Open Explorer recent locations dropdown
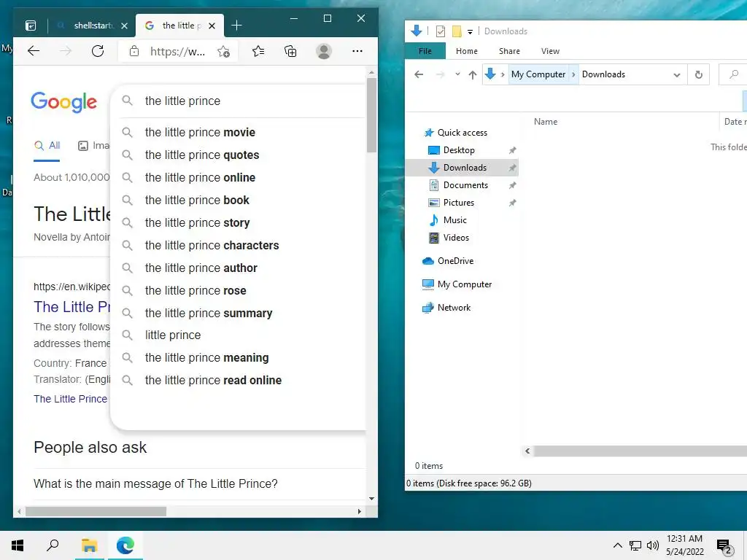This screenshot has height=560, width=747. point(457,74)
